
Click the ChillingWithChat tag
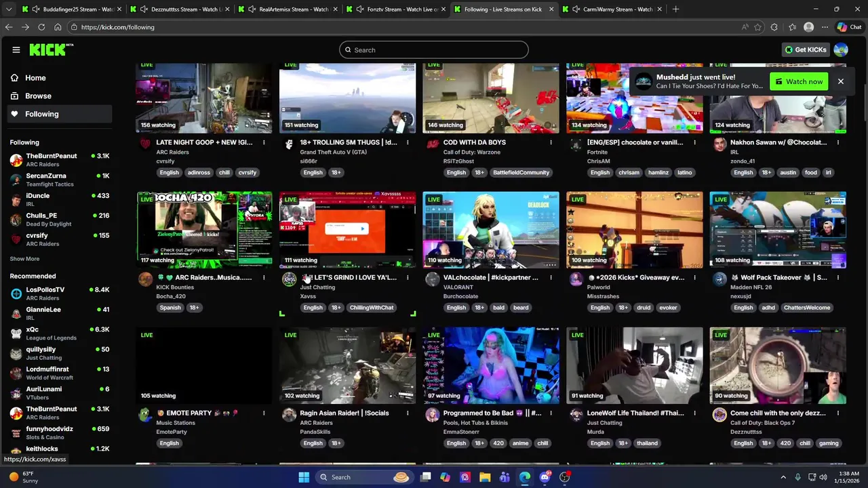click(x=372, y=308)
